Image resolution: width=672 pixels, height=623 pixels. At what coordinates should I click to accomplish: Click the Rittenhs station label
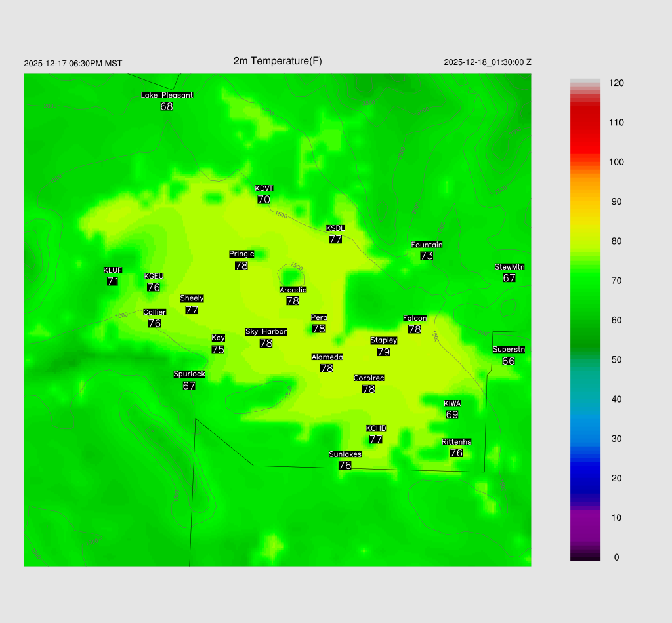click(457, 442)
